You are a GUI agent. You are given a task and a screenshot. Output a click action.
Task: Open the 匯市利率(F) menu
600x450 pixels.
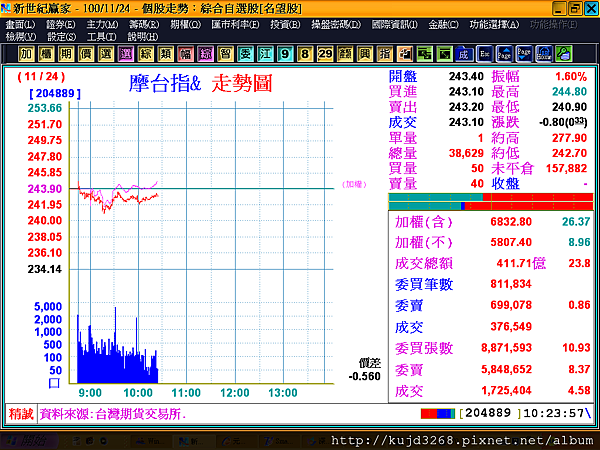click(235, 25)
